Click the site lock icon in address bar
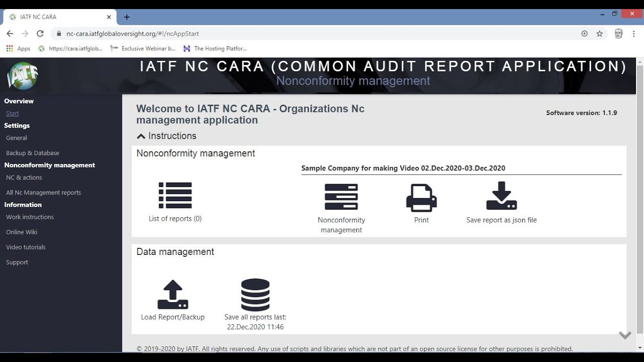Viewport: 644px width, 362px height. coord(59,34)
